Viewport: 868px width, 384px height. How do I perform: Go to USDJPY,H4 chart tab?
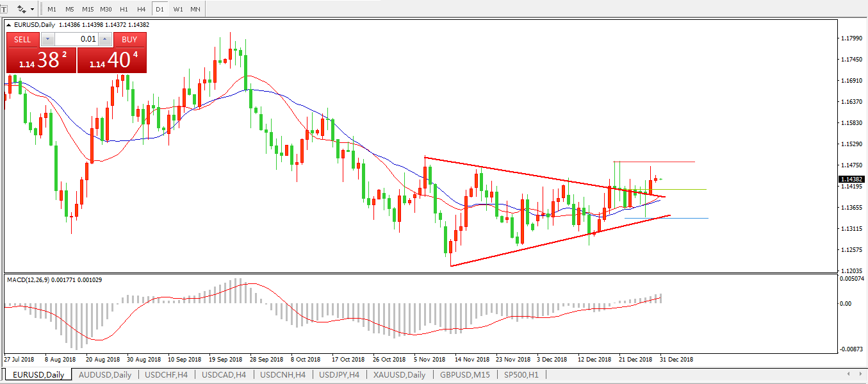(x=339, y=374)
